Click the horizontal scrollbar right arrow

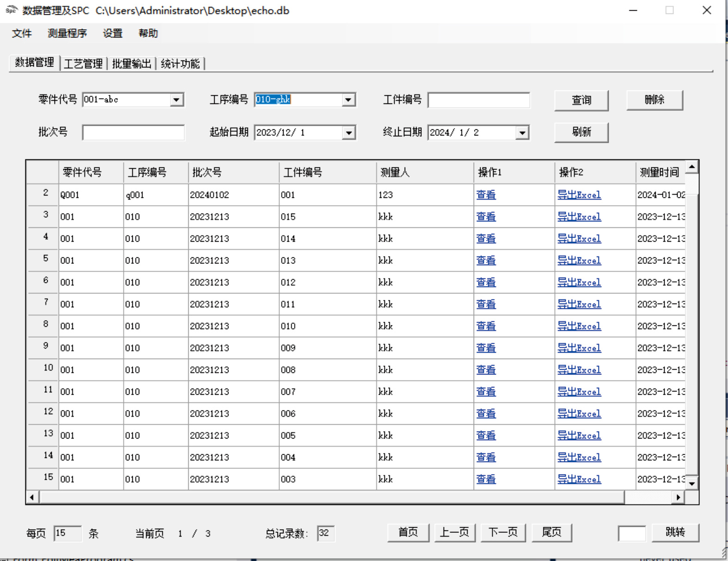coord(678,497)
